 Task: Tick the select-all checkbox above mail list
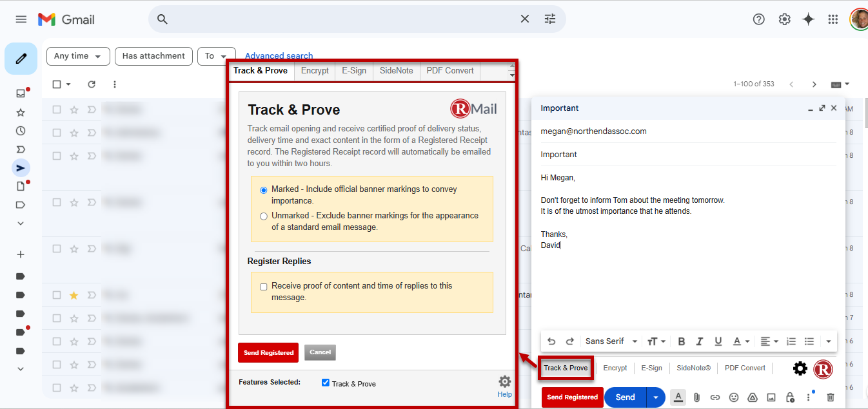coord(57,84)
